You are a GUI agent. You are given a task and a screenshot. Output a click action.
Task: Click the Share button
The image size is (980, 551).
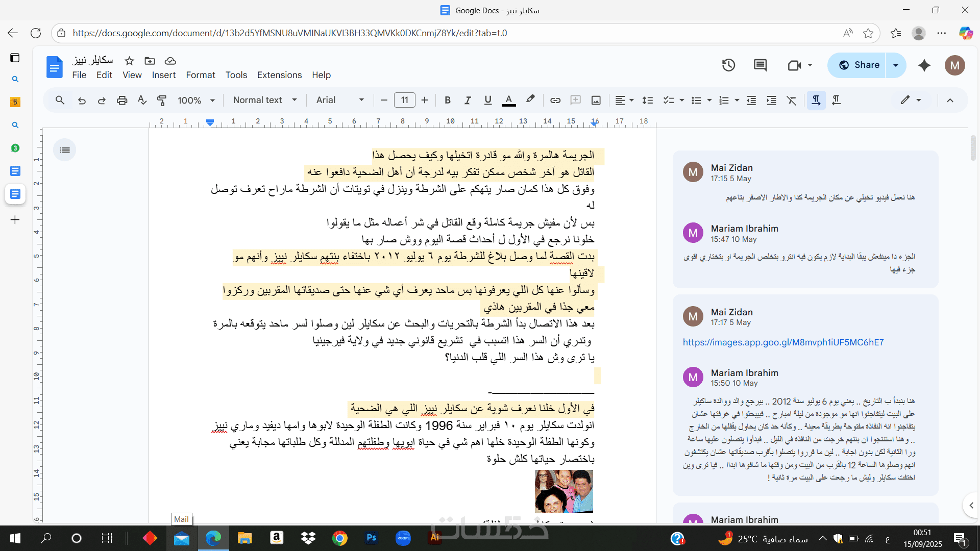point(859,65)
